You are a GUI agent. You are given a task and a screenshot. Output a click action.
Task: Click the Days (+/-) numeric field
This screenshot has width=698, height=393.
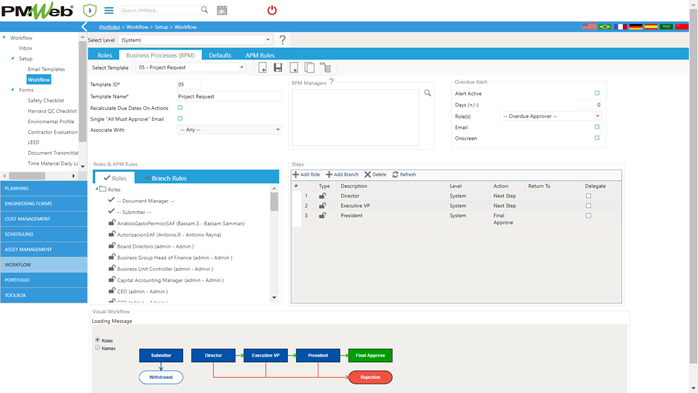589,105
